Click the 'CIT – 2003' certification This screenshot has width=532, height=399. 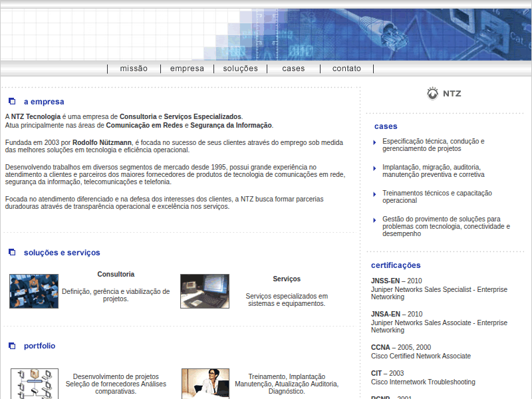pyautogui.click(x=387, y=373)
